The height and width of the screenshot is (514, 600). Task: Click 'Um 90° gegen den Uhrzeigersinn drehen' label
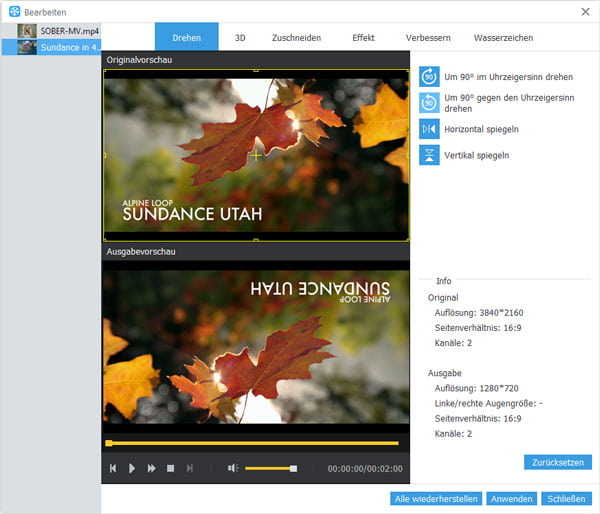pyautogui.click(x=509, y=103)
